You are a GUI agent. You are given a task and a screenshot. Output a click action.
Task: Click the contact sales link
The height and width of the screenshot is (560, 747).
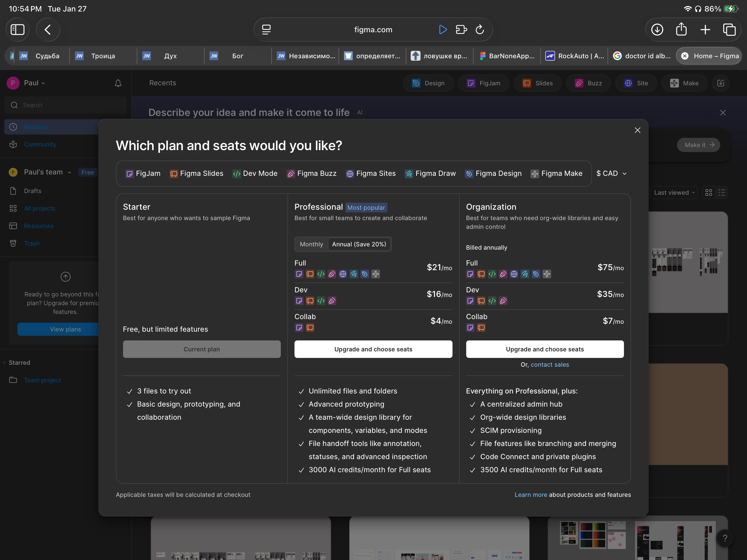point(549,364)
